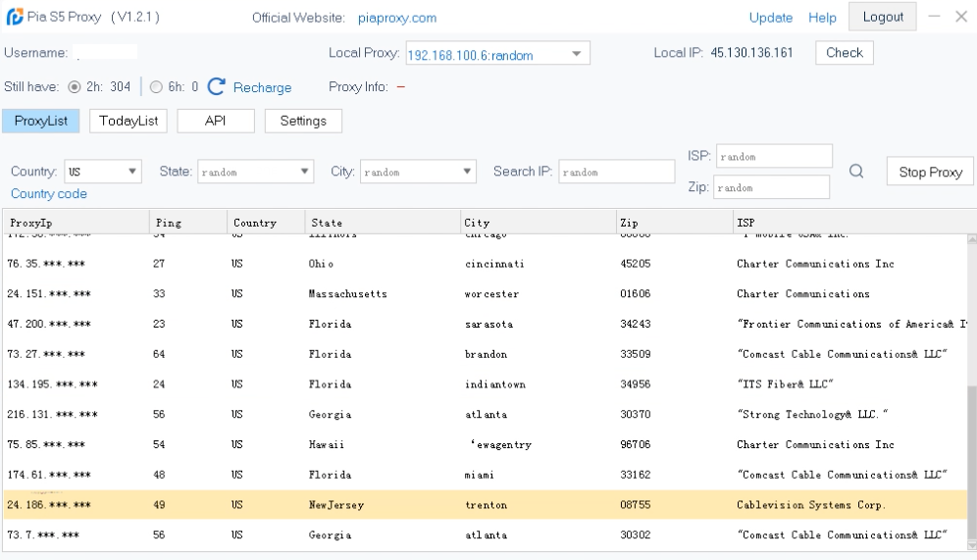Select proxy row 73.7.***.***
Image resolution: width=977 pixels, height=560 pixels.
pyautogui.click(x=485, y=535)
